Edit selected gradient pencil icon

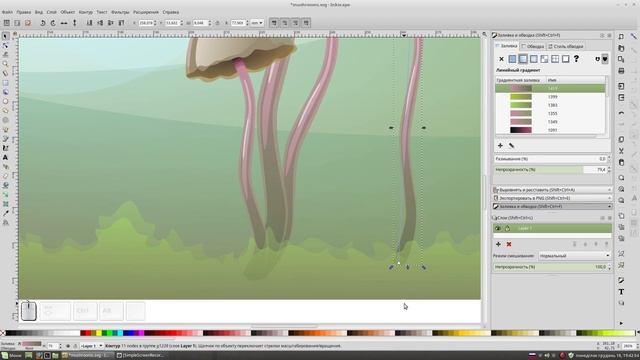point(511,145)
